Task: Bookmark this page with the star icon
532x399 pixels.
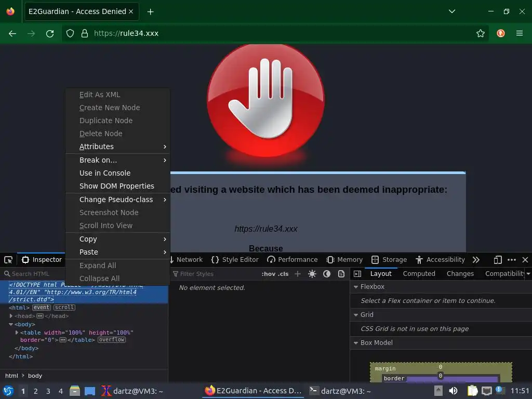Action: pyautogui.click(x=481, y=33)
